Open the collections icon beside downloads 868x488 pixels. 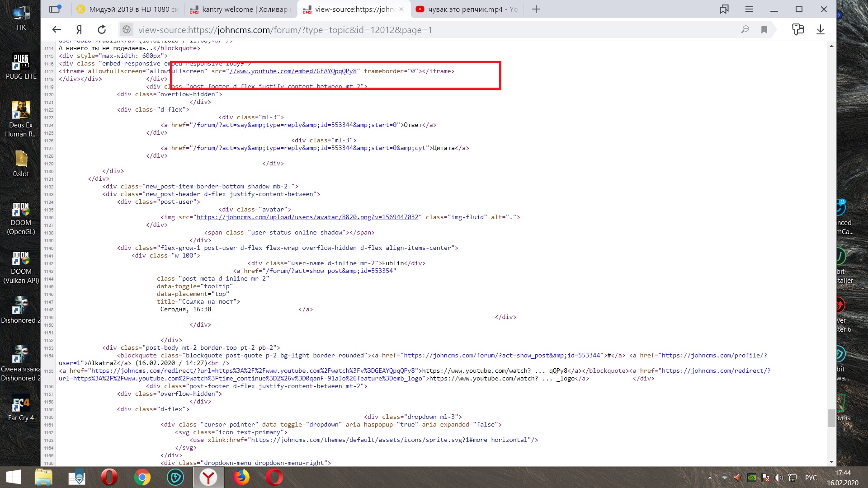coord(797,30)
